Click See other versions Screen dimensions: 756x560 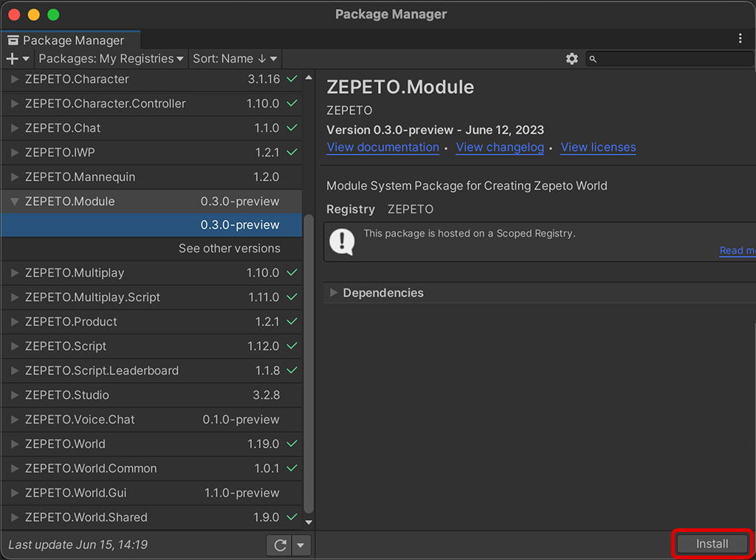pyautogui.click(x=229, y=249)
